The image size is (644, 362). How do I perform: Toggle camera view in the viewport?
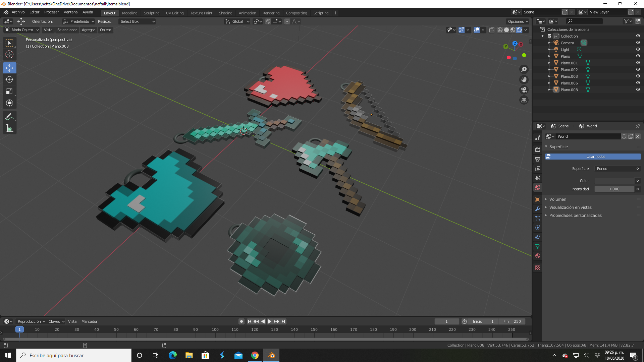524,90
